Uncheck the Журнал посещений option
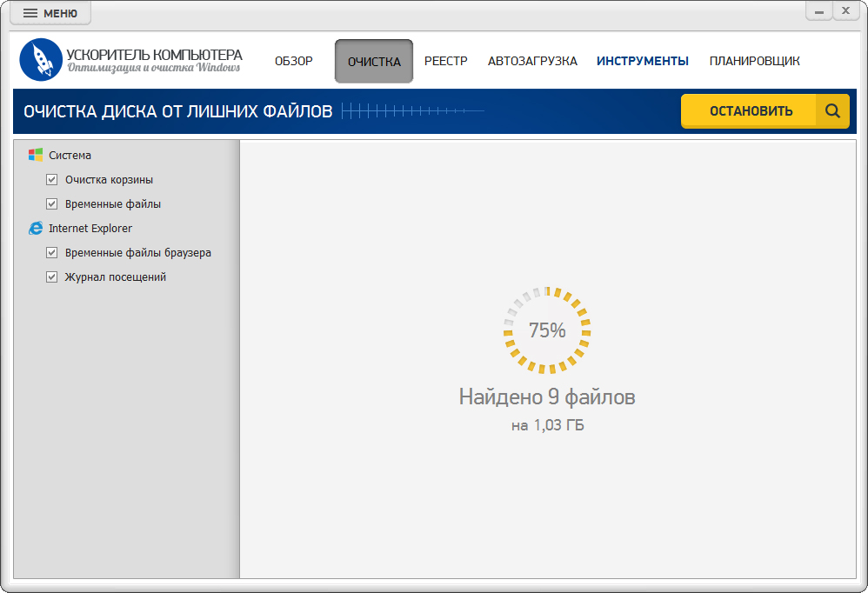868x593 pixels. coord(52,277)
